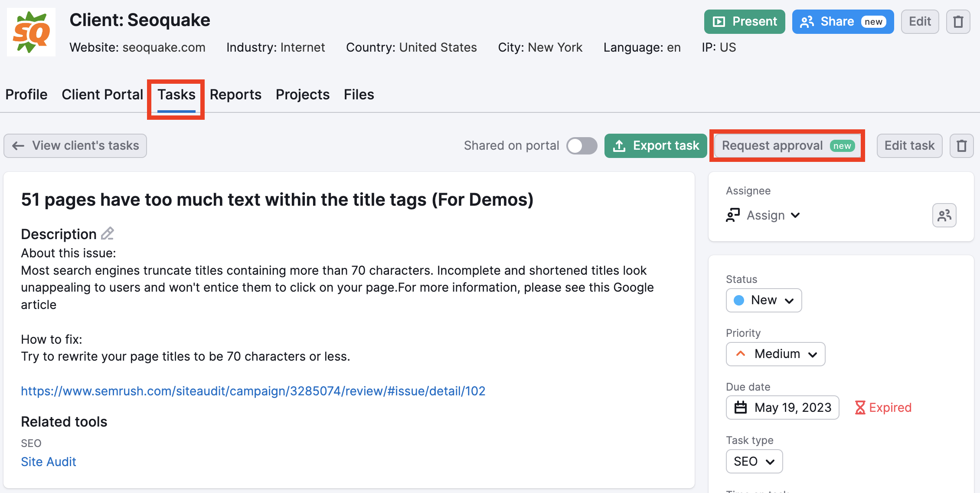Click Website: seoquake.com text
Viewport: 980px width, 493px height.
pyautogui.click(x=137, y=47)
